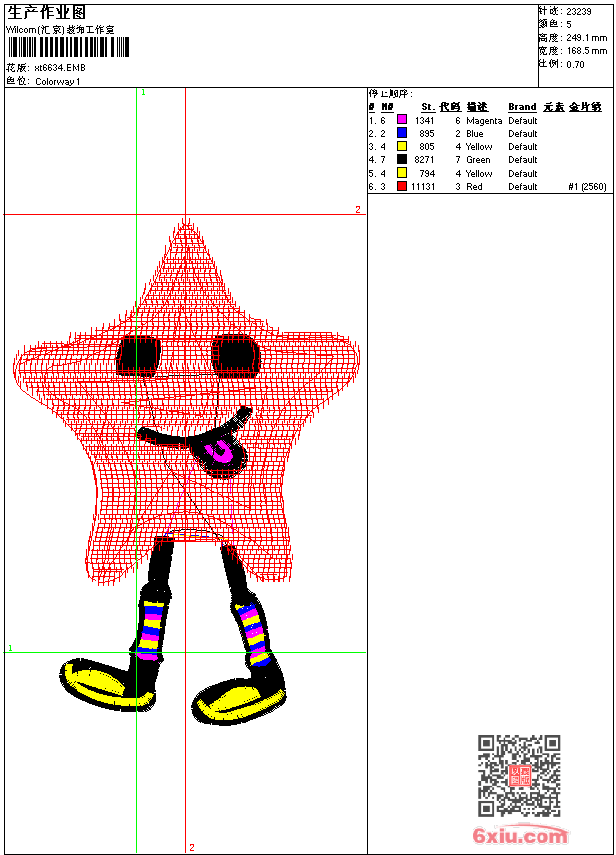Select the stitch count 8271 in Green row

point(424,160)
